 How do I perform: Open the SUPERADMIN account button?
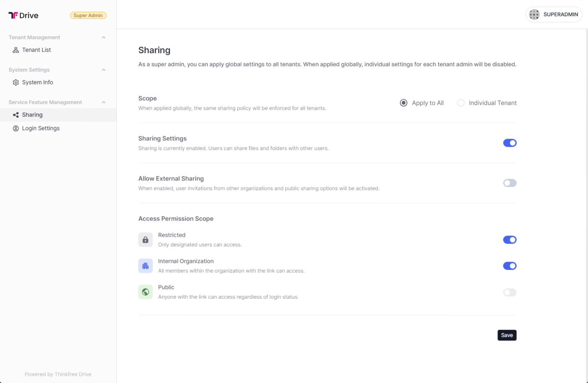(554, 14)
